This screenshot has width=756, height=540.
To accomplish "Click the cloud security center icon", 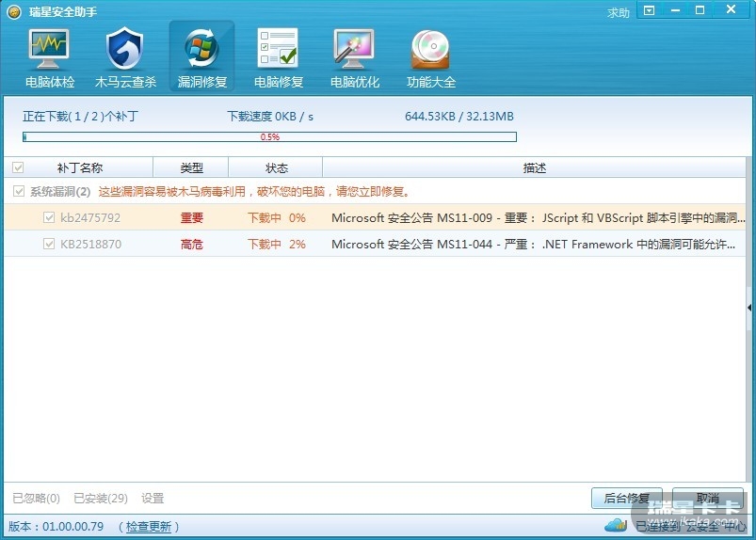I will pyautogui.click(x=616, y=525).
